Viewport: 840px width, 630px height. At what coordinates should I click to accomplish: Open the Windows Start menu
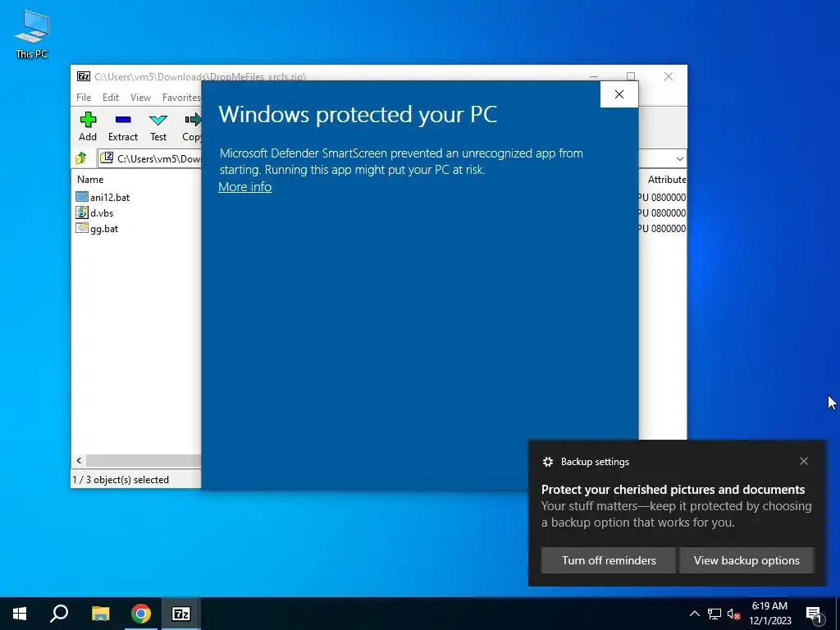(x=20, y=614)
